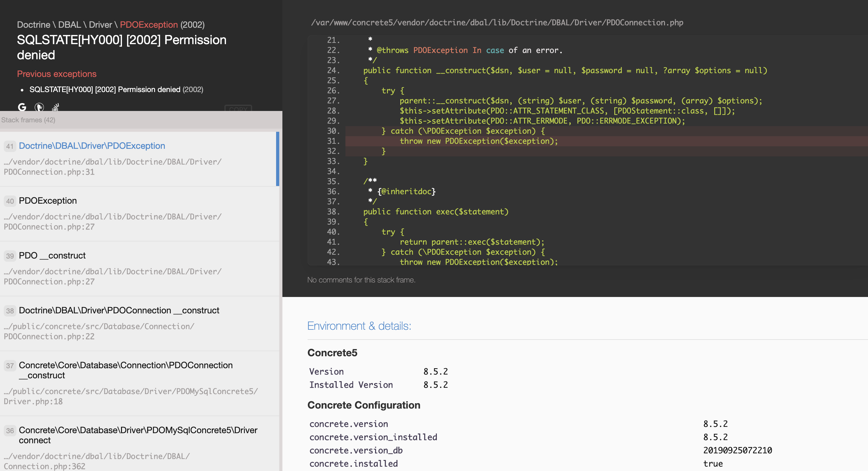The height and width of the screenshot is (471, 868).
Task: Click the 'Environment & details:' heading
Action: point(359,326)
